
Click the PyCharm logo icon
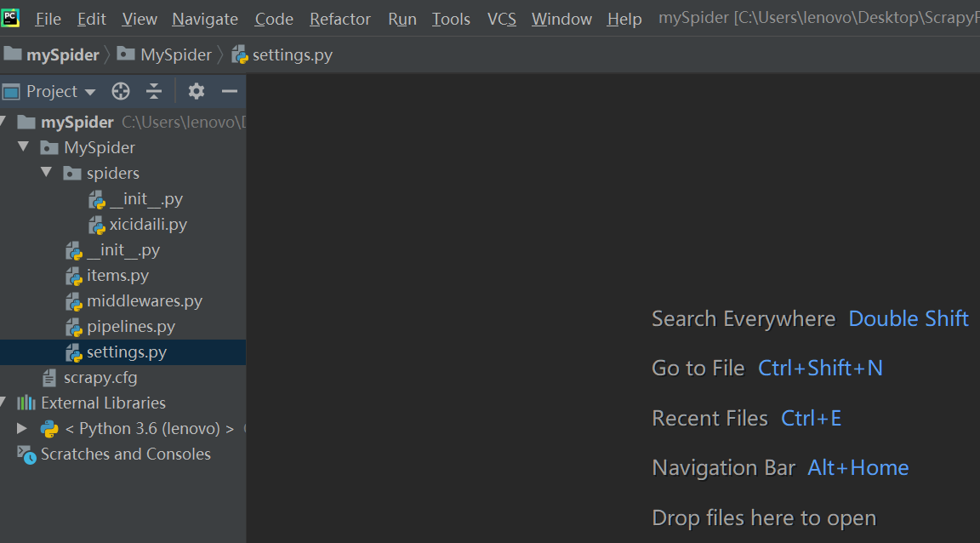10,18
